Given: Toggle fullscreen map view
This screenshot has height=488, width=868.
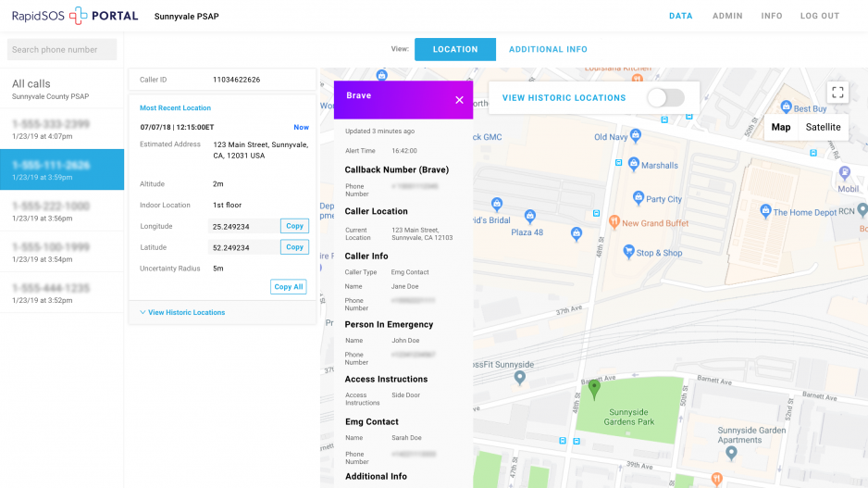Looking at the screenshot, I should (837, 93).
